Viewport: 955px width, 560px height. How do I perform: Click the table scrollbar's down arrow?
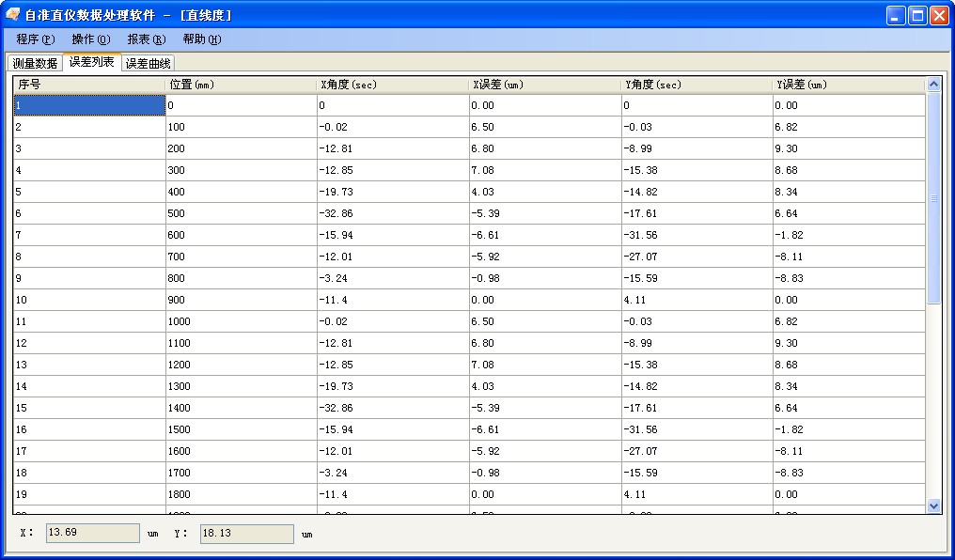pyautogui.click(x=933, y=506)
